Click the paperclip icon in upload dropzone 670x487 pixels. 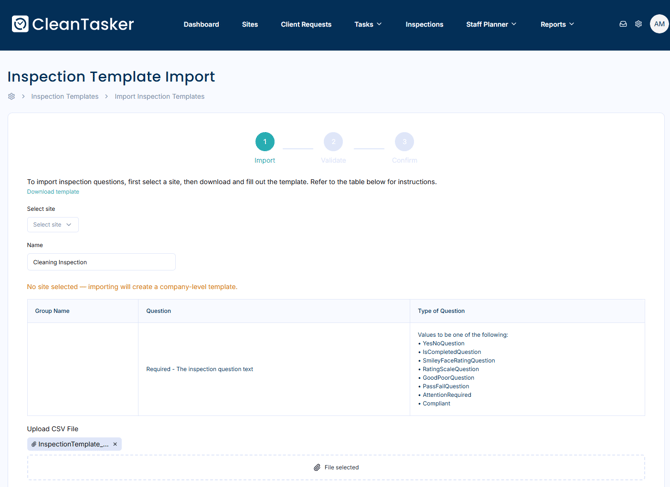point(317,468)
